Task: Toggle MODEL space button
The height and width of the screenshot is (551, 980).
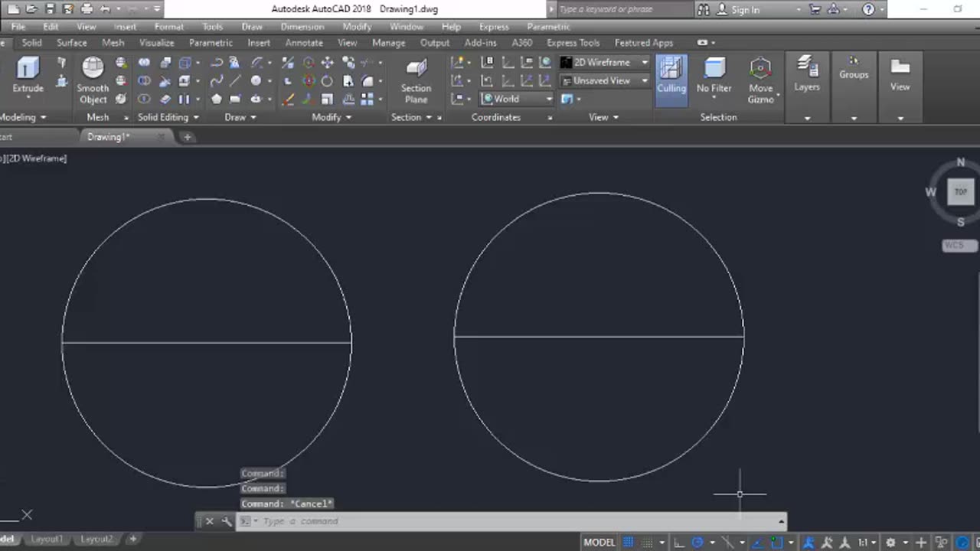Action: tap(599, 543)
